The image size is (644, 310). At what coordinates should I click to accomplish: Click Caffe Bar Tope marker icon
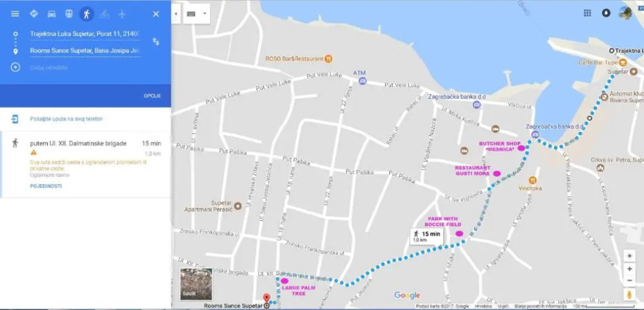(x=622, y=63)
